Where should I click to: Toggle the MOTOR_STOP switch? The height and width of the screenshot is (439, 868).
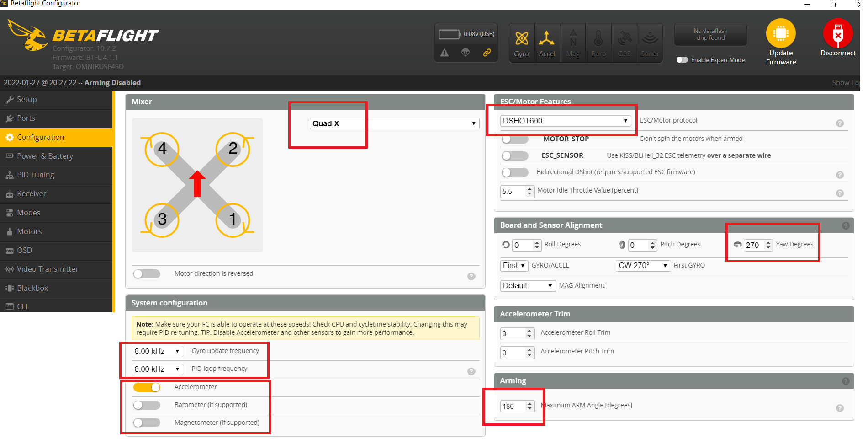click(x=515, y=139)
